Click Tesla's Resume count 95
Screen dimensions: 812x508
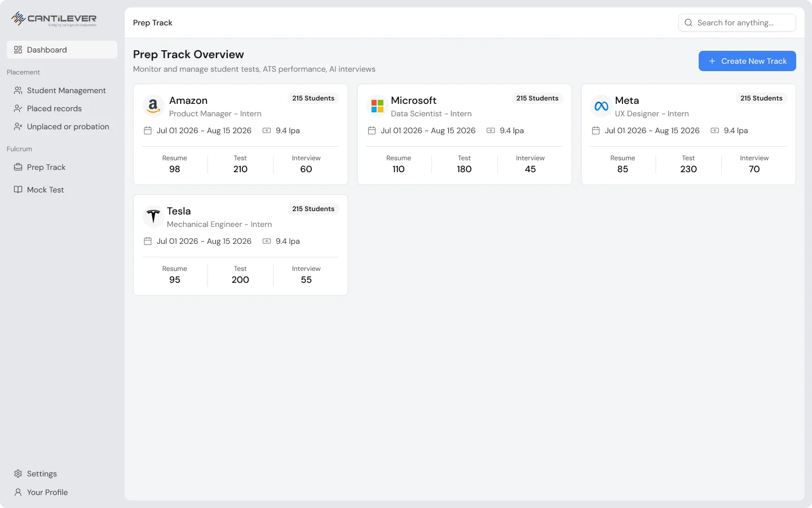[175, 280]
